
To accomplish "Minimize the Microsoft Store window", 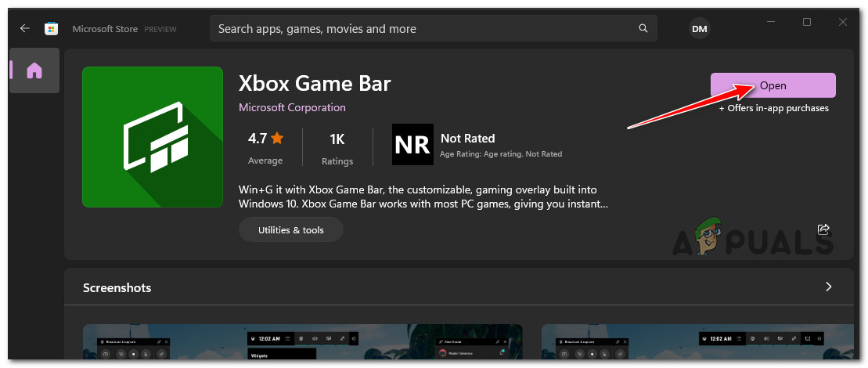I will tap(771, 22).
